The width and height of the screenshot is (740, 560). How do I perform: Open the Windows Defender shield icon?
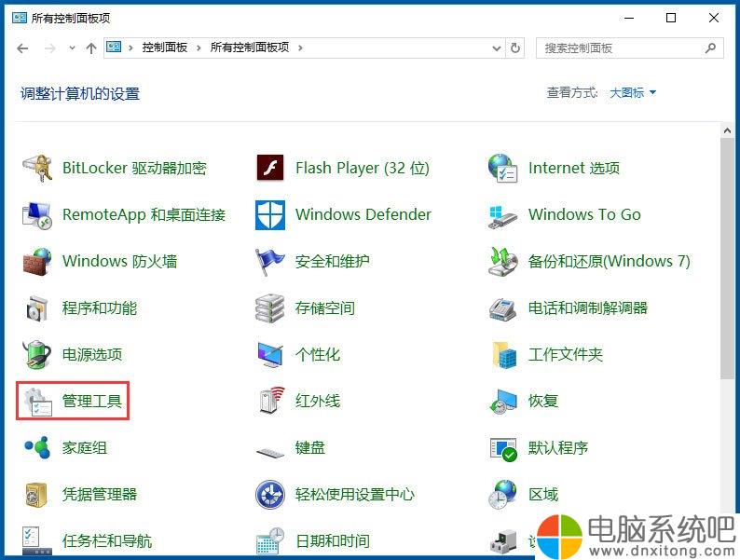click(270, 214)
